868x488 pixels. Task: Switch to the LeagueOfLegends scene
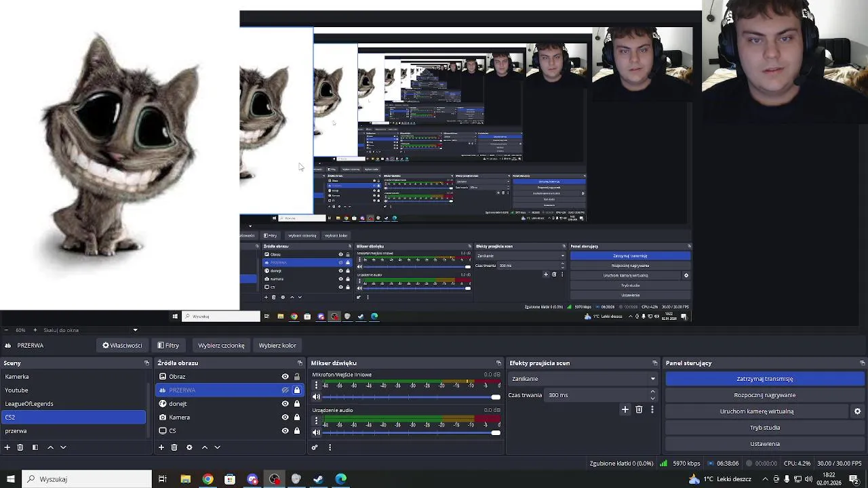(x=73, y=404)
